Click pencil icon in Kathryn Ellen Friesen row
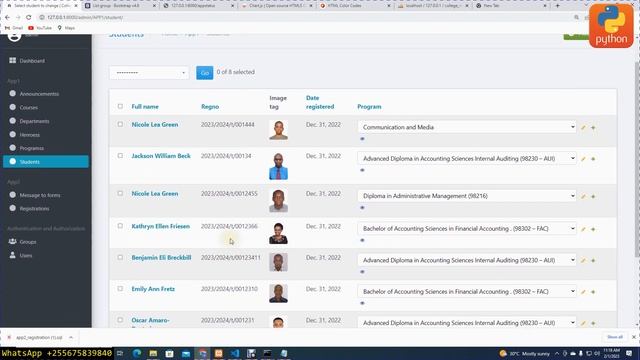Image resolution: width=640 pixels, height=360 pixels. pos(583,229)
